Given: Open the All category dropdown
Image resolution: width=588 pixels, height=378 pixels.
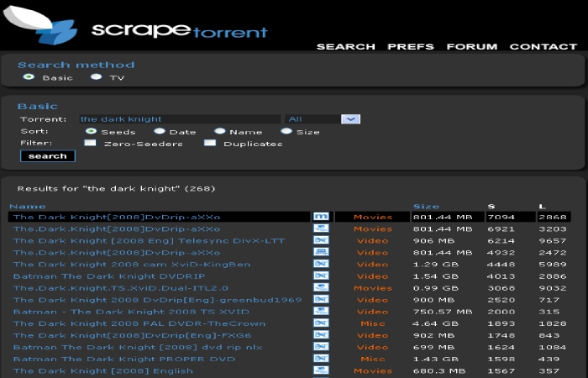Looking at the screenshot, I should click(x=323, y=119).
